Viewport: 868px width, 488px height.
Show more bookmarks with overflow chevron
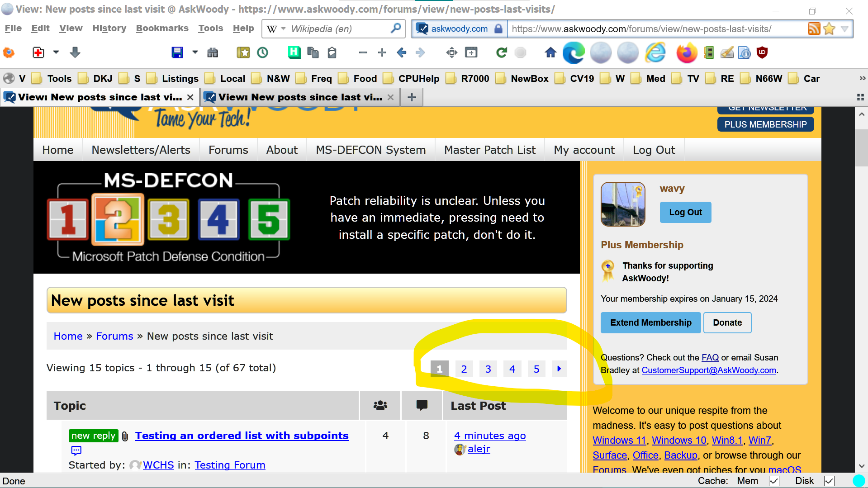pyautogui.click(x=862, y=78)
